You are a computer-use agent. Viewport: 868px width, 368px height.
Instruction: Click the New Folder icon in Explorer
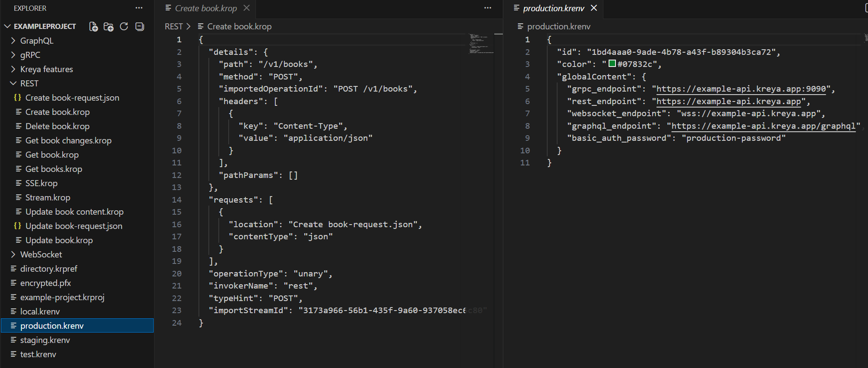pyautogui.click(x=108, y=27)
